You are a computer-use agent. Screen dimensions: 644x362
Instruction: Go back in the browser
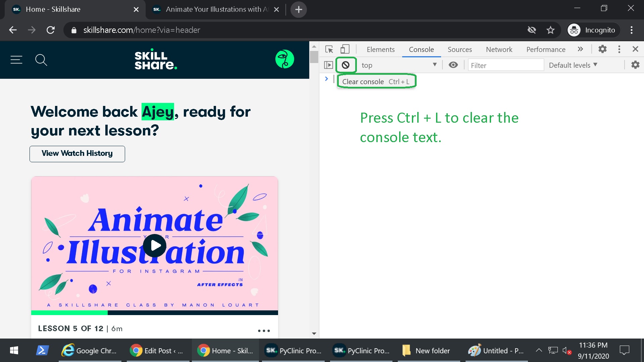click(13, 30)
